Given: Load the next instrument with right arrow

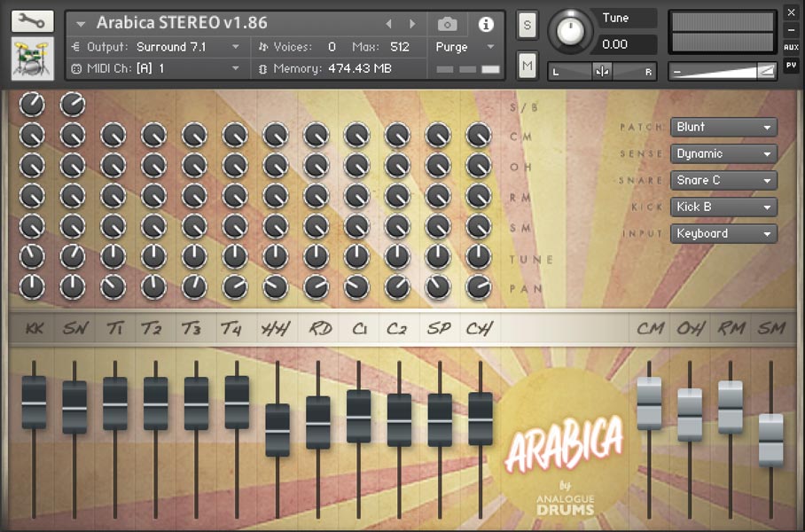Looking at the screenshot, I should coord(412,24).
